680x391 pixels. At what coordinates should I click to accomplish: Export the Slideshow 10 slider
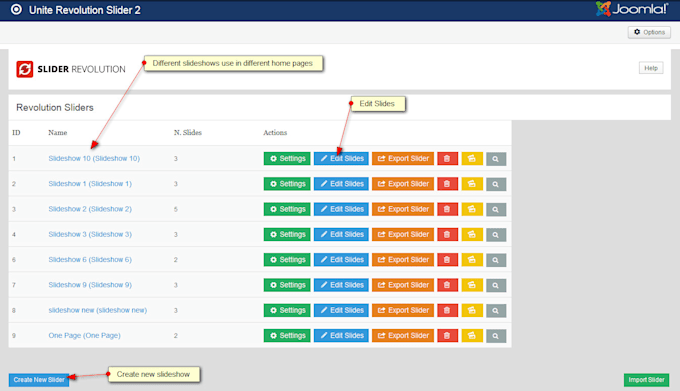(403, 159)
